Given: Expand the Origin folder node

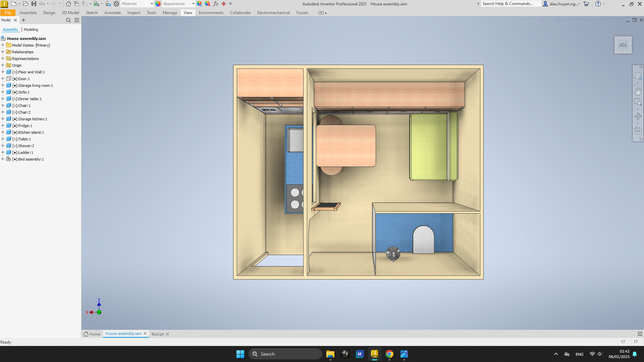Looking at the screenshot, I should tap(3, 65).
